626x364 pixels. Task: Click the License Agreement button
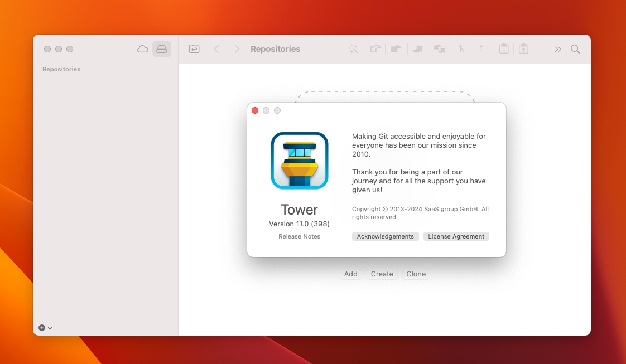(x=456, y=236)
